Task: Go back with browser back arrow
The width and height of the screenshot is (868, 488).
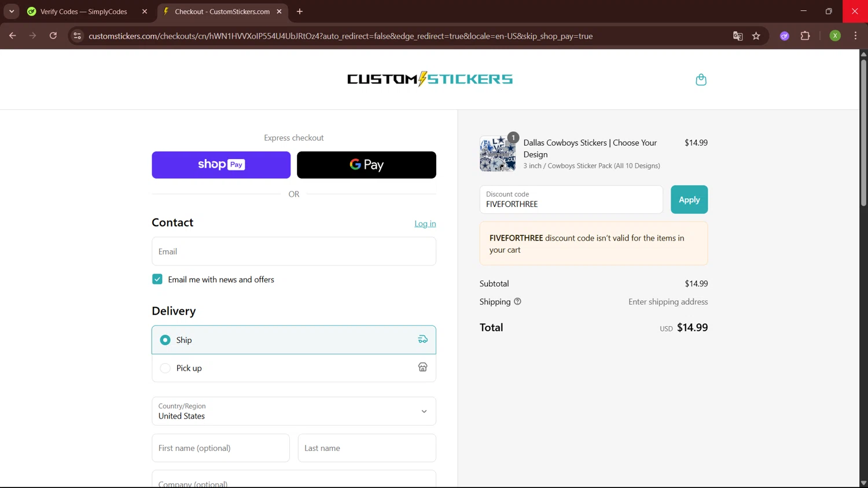Action: tap(12, 36)
